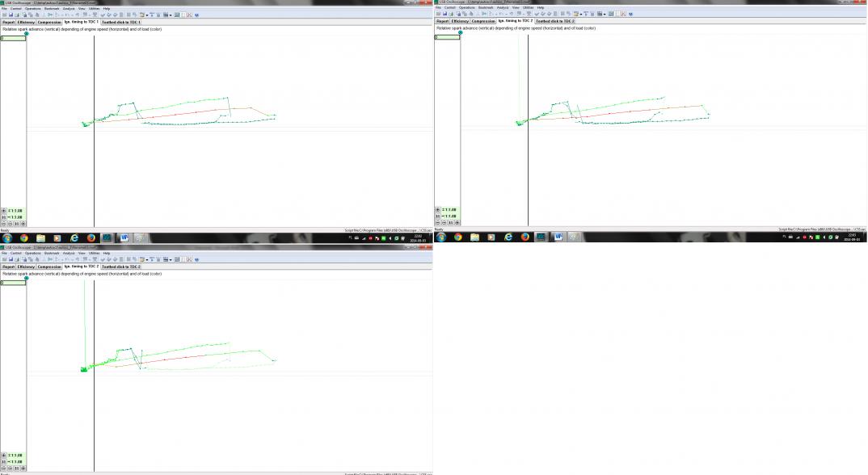Open the Control menu in upper-right window
This screenshot has height=475, width=868.
tap(450, 8)
